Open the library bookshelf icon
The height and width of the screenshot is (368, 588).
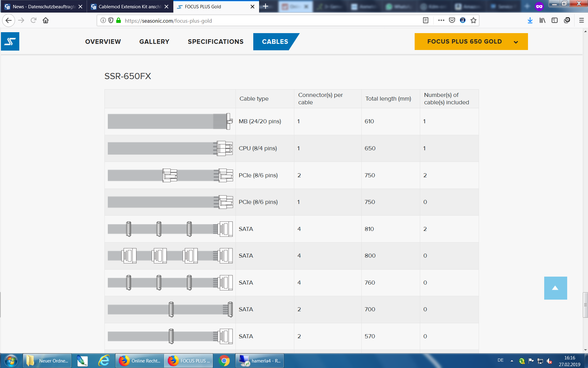[x=542, y=21]
